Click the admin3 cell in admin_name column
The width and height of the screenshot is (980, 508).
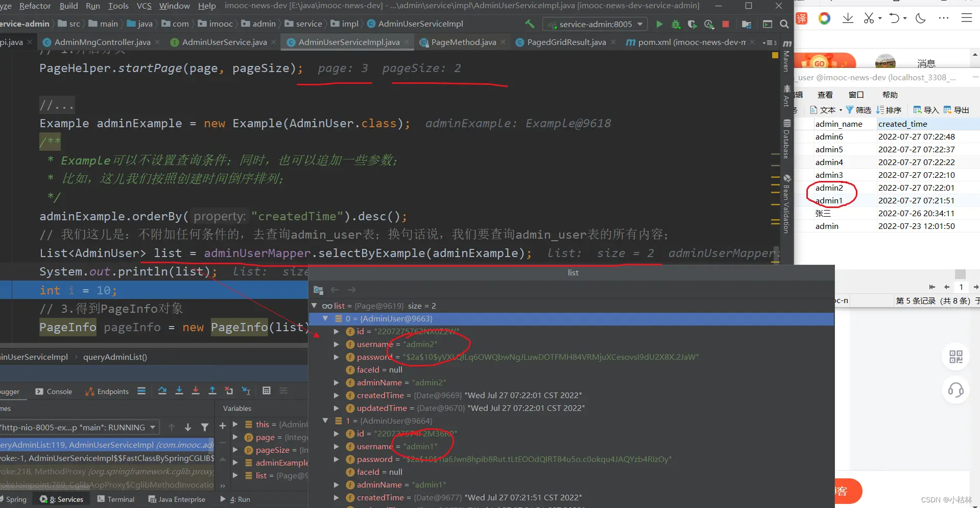pyautogui.click(x=829, y=175)
